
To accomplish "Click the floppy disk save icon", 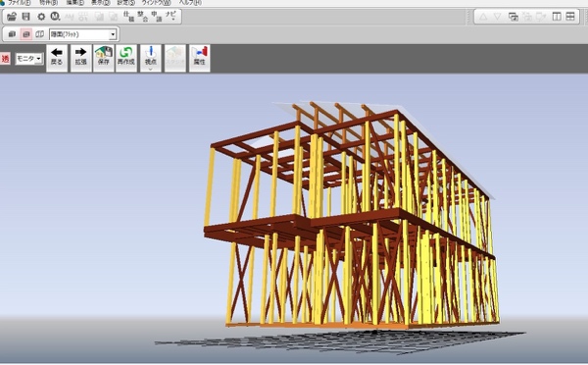I will coord(25,17).
